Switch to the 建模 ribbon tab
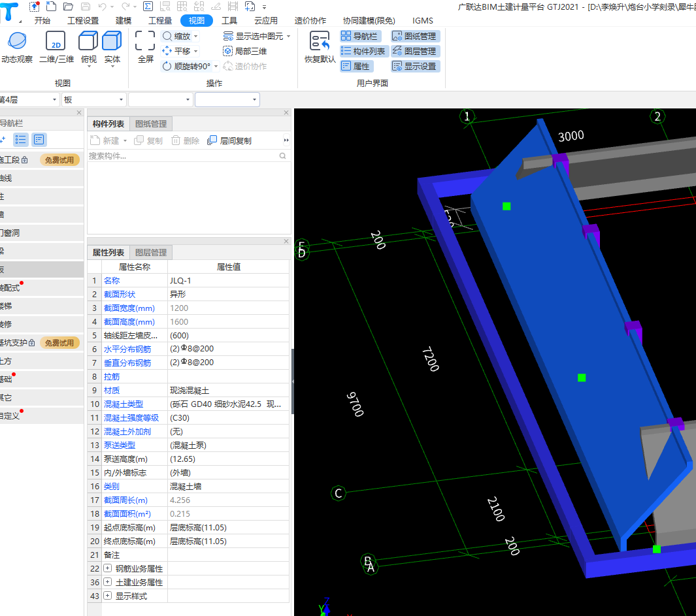Screen dimensions: 696x616 pos(123,21)
